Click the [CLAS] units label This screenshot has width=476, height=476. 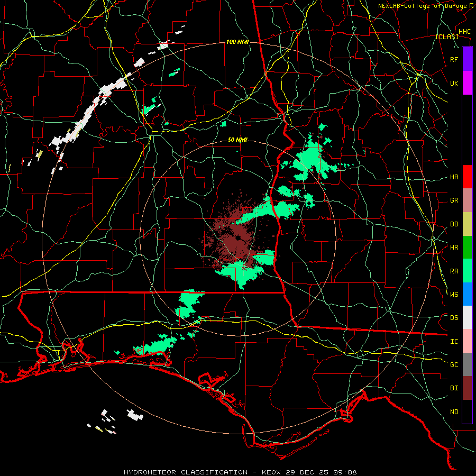click(x=447, y=36)
